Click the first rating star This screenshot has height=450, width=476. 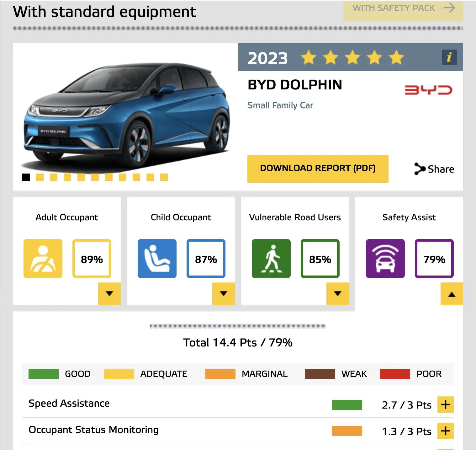(x=309, y=58)
